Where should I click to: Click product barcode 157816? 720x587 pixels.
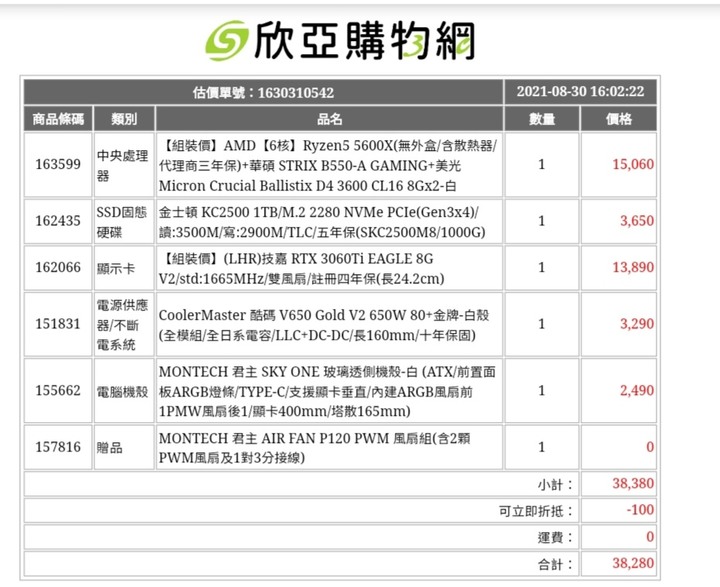(58, 447)
